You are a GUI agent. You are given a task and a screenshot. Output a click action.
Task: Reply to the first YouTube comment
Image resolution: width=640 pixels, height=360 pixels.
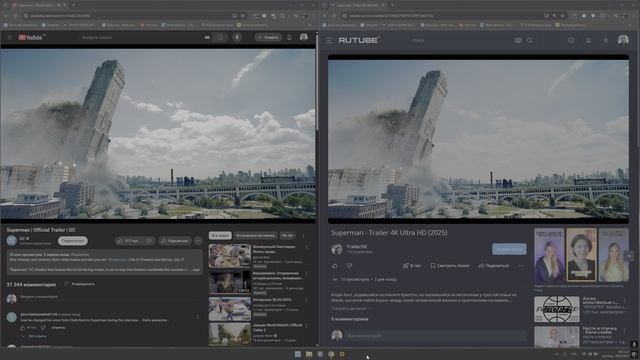(x=58, y=327)
